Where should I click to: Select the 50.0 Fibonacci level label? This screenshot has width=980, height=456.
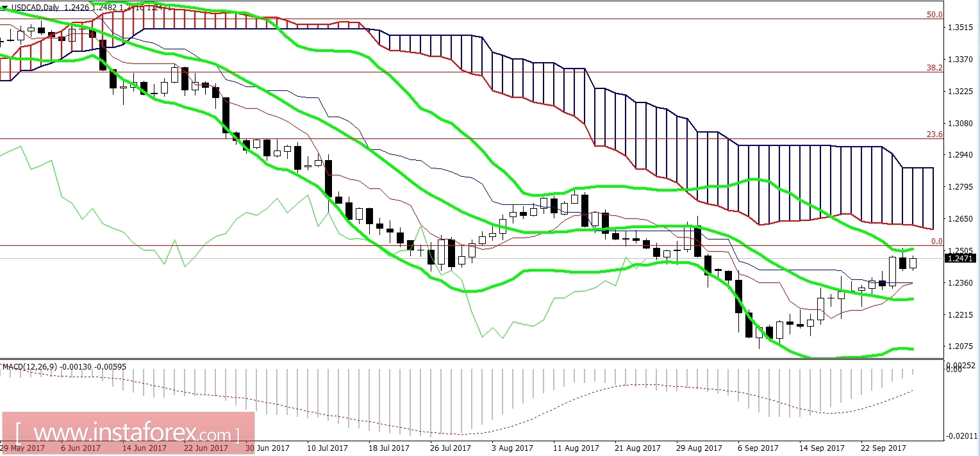pyautogui.click(x=935, y=15)
